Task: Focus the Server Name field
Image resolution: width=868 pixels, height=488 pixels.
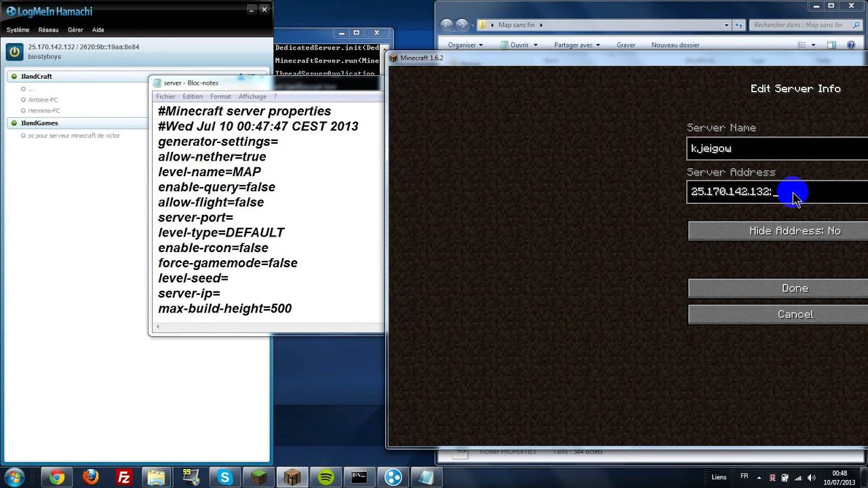Action: pyautogui.click(x=777, y=148)
